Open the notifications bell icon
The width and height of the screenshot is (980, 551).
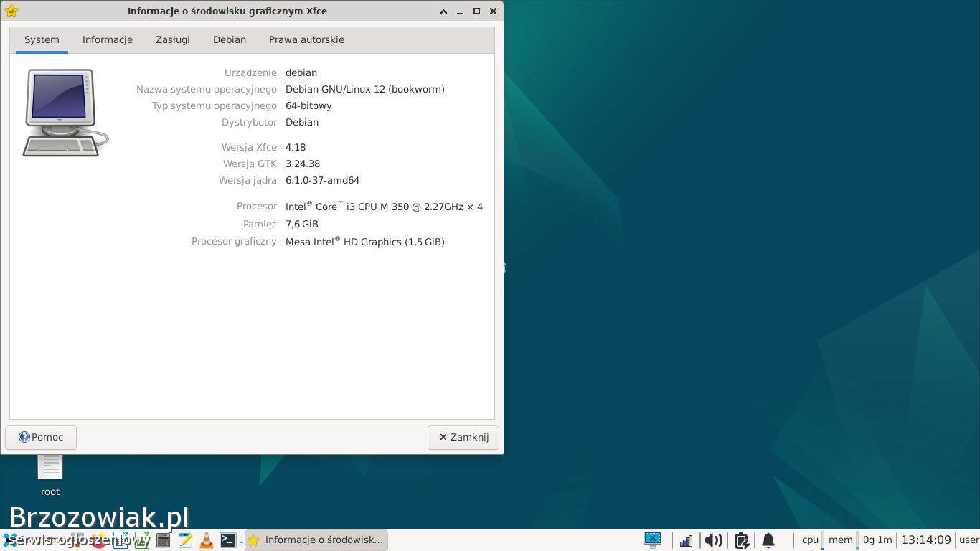pyautogui.click(x=768, y=540)
